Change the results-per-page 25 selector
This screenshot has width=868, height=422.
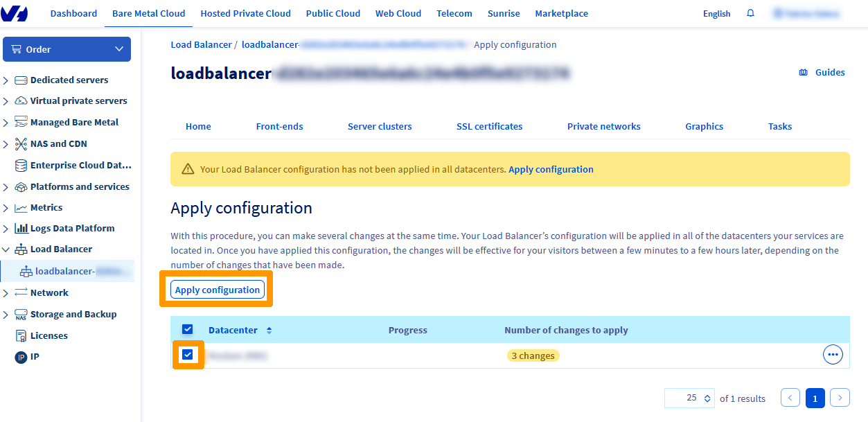(689, 398)
